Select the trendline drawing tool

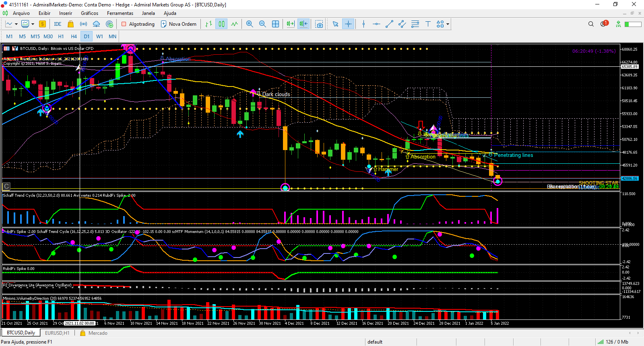[389, 24]
